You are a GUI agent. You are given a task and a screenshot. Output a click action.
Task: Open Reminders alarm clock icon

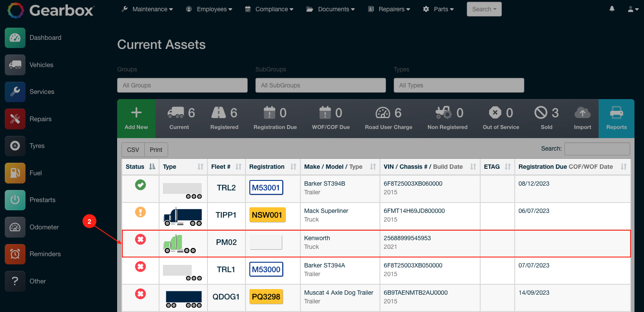[15, 254]
